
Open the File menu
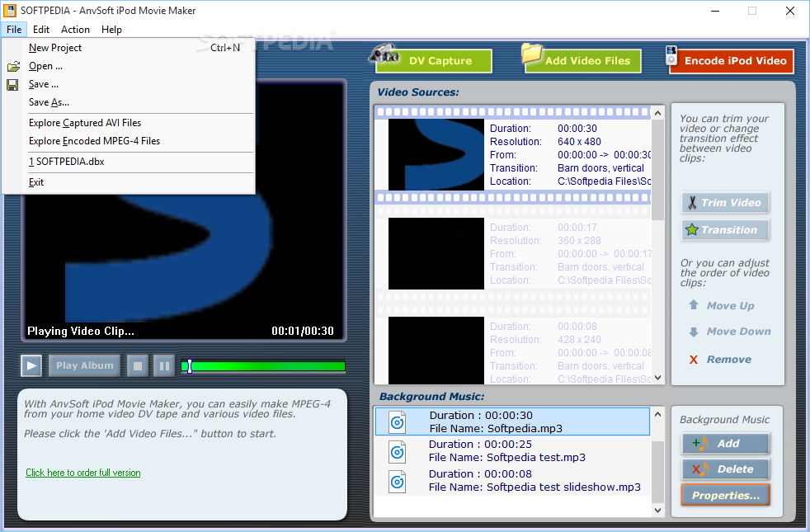point(14,30)
